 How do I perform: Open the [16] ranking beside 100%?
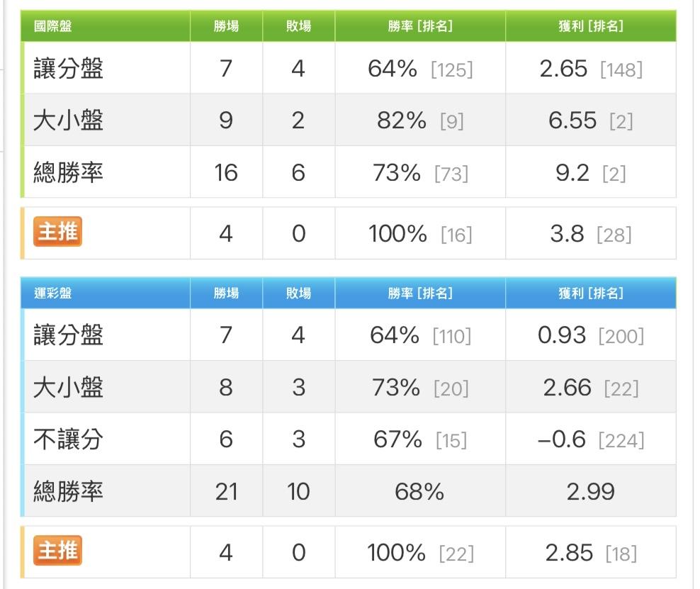click(456, 235)
